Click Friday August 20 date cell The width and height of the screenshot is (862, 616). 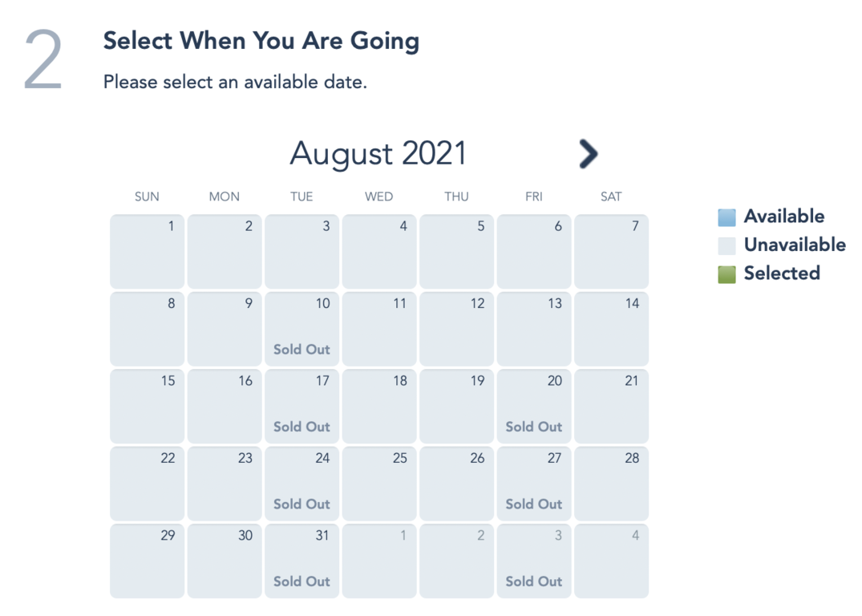534,406
